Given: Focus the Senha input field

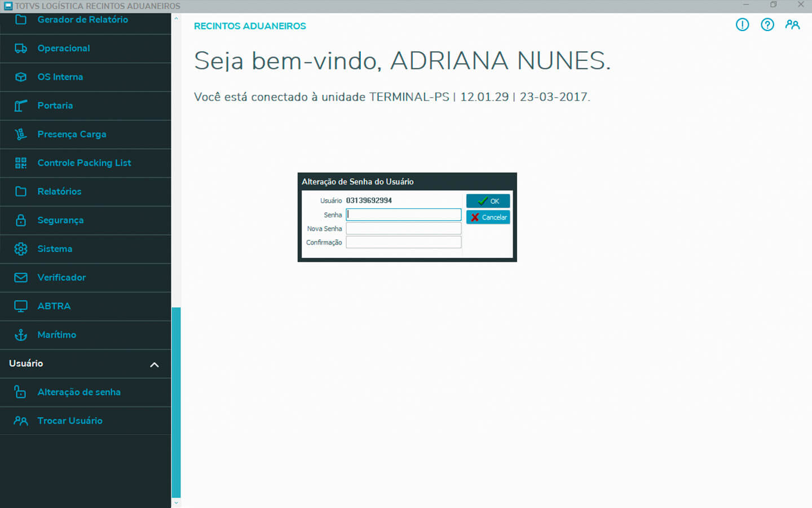Looking at the screenshot, I should (403, 215).
